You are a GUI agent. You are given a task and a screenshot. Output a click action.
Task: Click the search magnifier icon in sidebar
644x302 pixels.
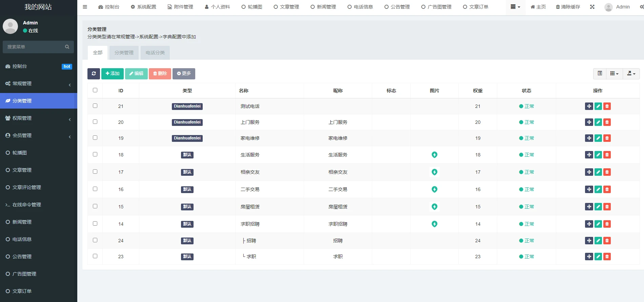point(67,47)
